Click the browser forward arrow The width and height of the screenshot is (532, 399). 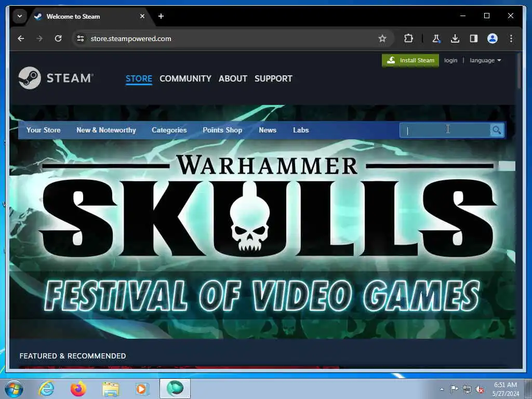click(x=39, y=38)
